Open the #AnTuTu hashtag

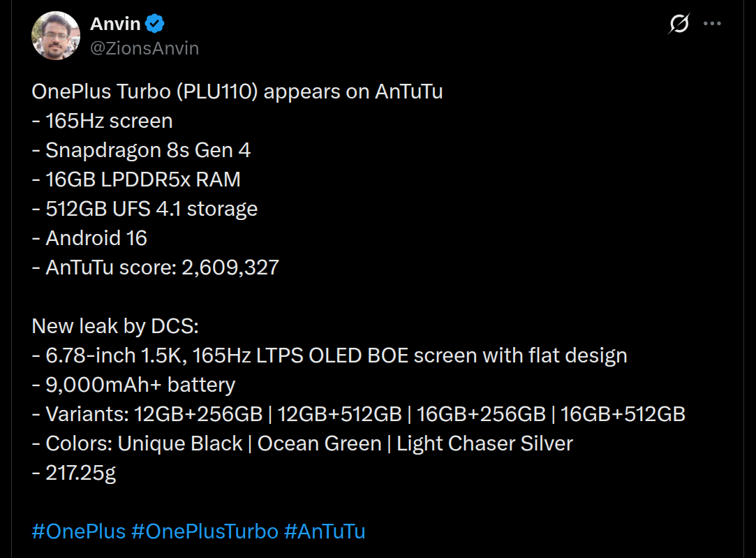point(325,531)
